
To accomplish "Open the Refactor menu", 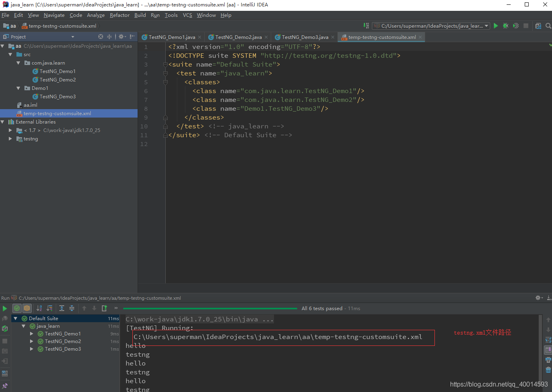I will (x=120, y=15).
